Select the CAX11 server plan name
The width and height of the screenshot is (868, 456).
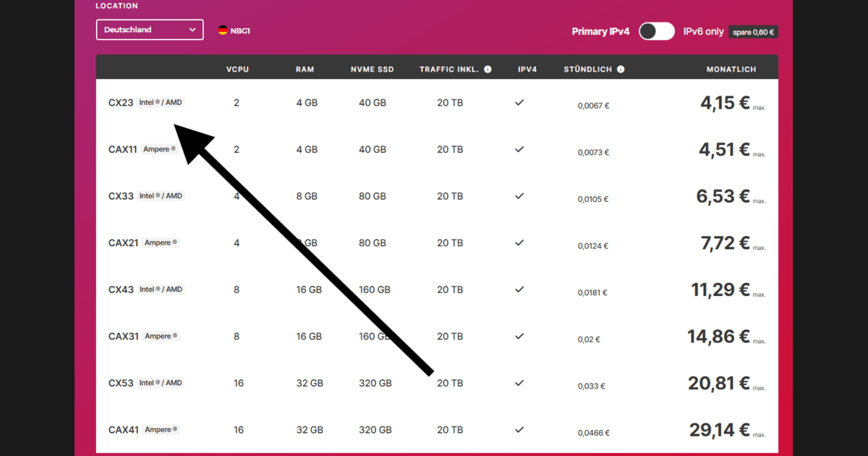pos(123,150)
